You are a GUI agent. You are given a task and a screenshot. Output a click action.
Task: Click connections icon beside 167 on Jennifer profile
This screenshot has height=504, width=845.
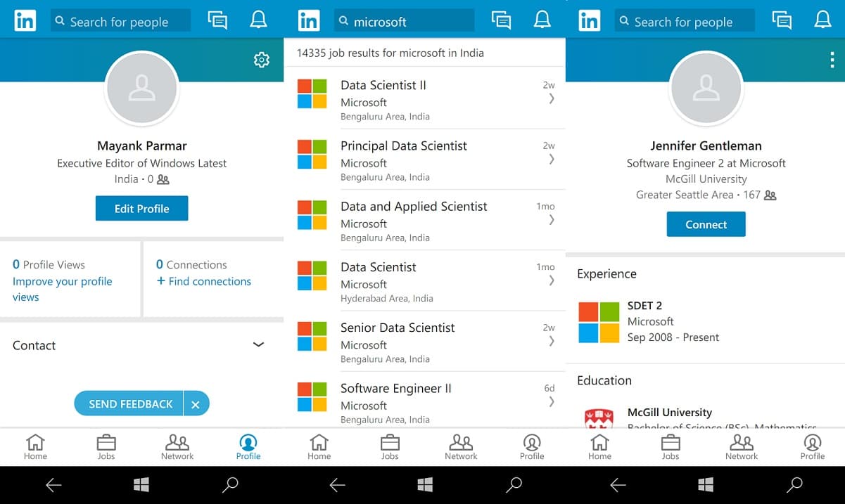pos(770,195)
